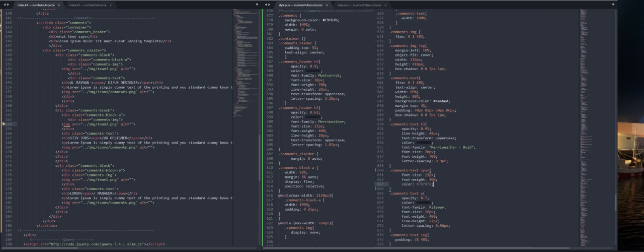Click the '.comments-block-a' selector on line 610
Image resolution: width=644 pixels, height=252 pixels.
297,167
